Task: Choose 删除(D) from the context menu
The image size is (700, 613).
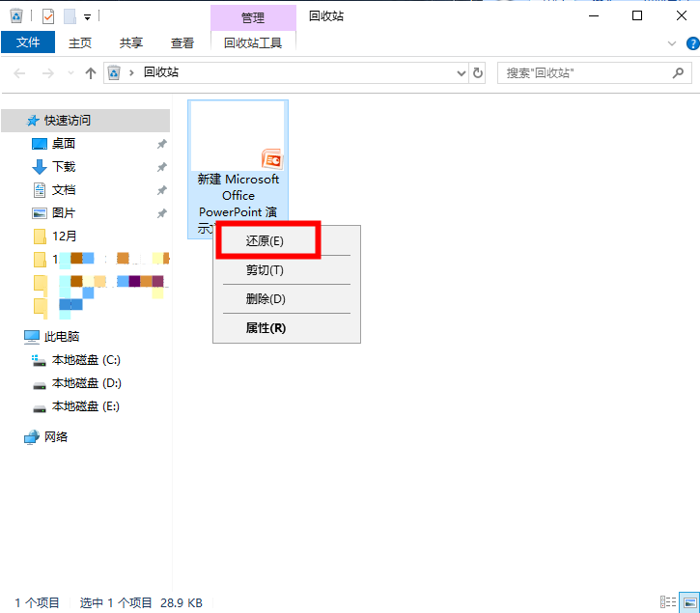Action: tap(286, 298)
